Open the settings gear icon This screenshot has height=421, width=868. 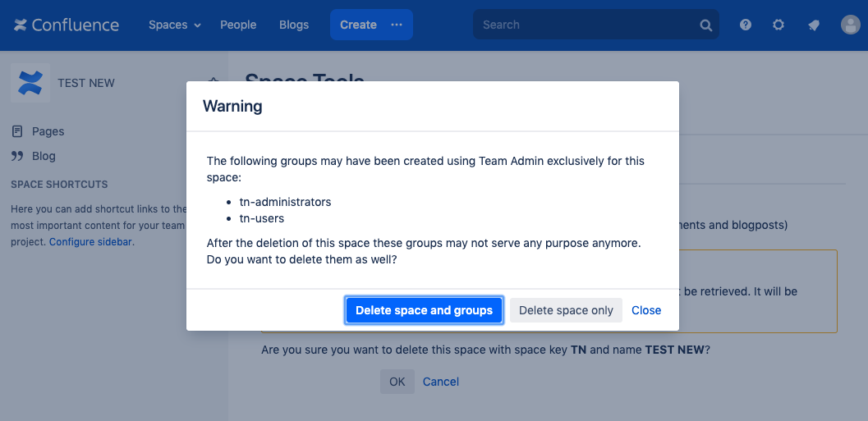coord(778,25)
